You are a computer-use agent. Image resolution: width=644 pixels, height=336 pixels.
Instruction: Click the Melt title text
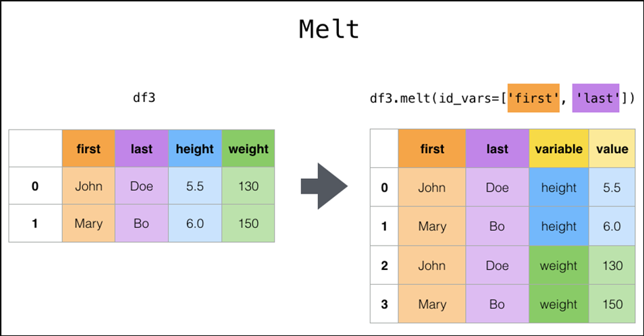329,29
